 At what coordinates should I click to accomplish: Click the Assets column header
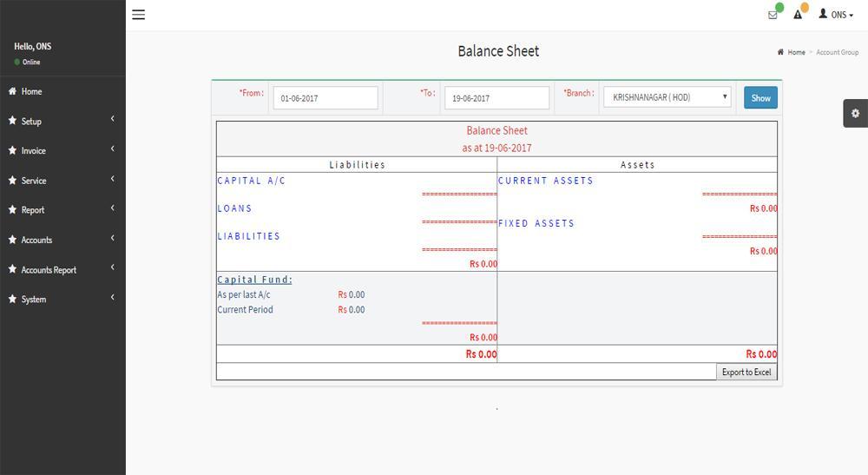coord(637,164)
